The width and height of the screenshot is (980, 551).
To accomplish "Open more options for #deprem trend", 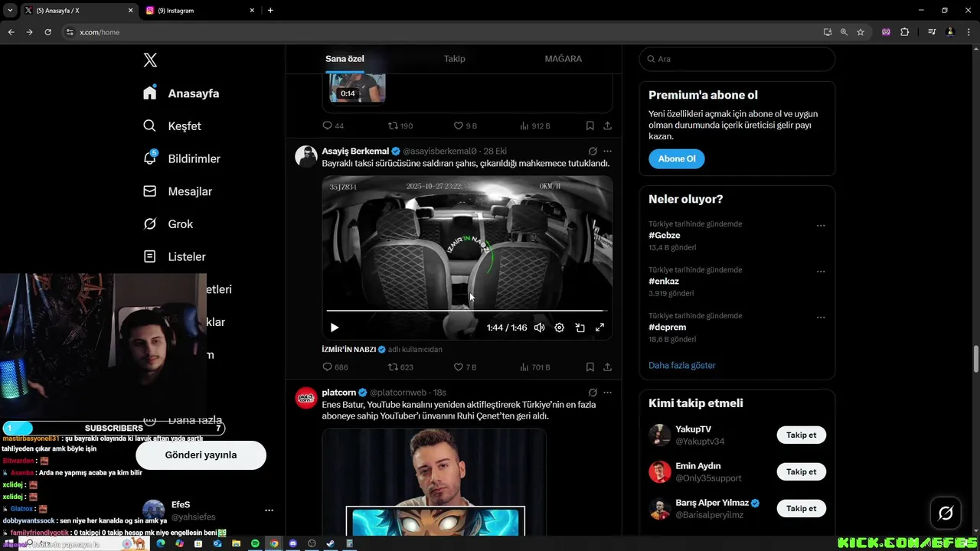I will (821, 318).
